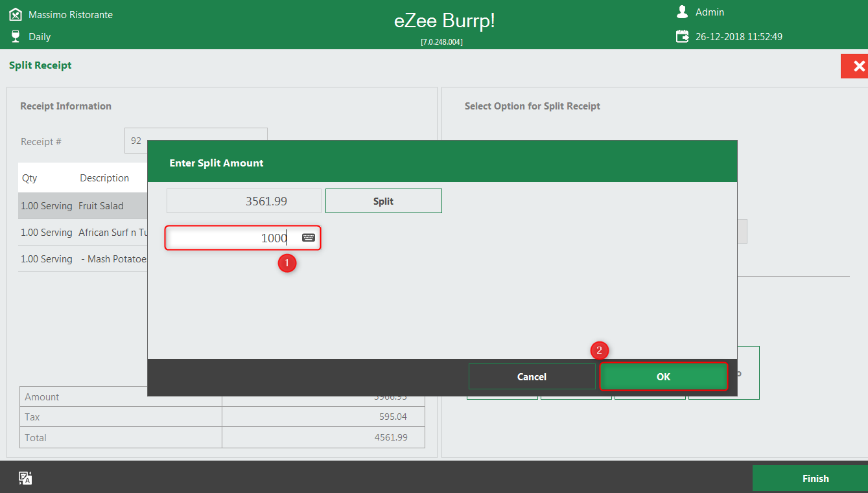Click the calendar icon next to date

click(x=683, y=36)
